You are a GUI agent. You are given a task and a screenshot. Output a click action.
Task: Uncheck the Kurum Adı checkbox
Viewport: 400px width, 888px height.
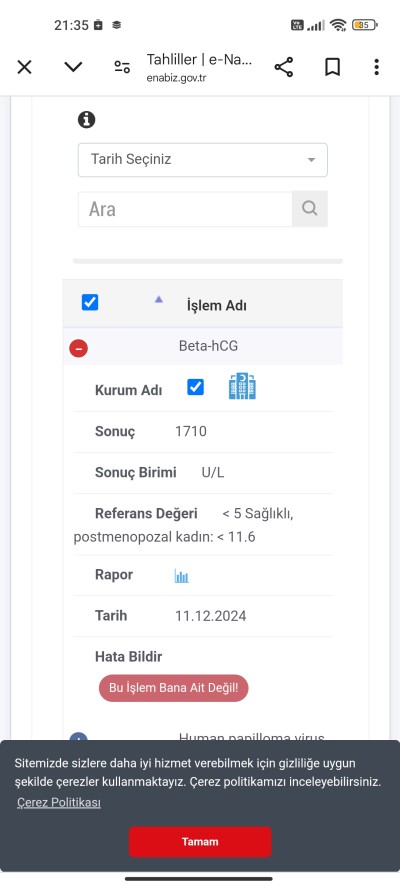(195, 387)
